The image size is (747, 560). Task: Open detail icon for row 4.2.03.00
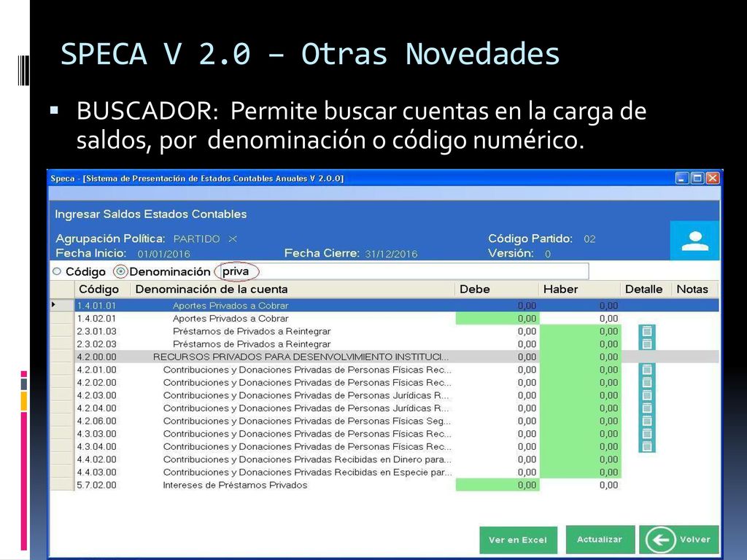click(x=647, y=395)
